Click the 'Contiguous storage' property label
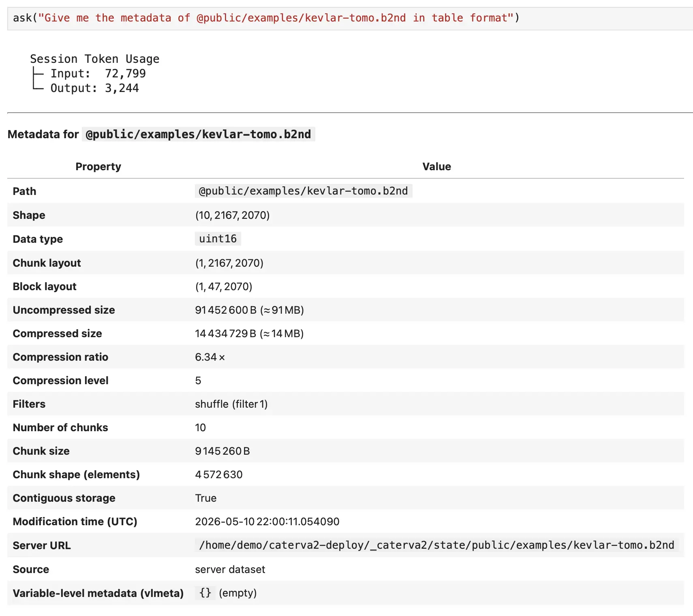The width and height of the screenshot is (693, 616). click(64, 498)
